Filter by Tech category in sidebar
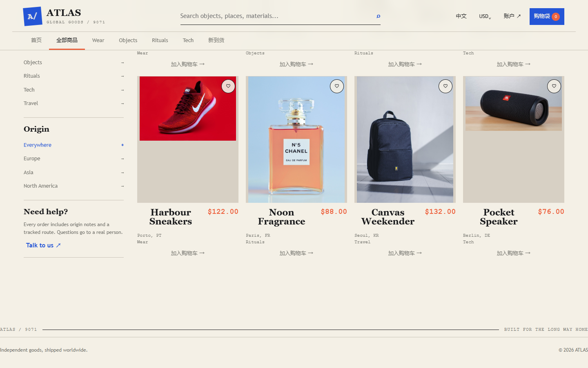 pos(73,90)
